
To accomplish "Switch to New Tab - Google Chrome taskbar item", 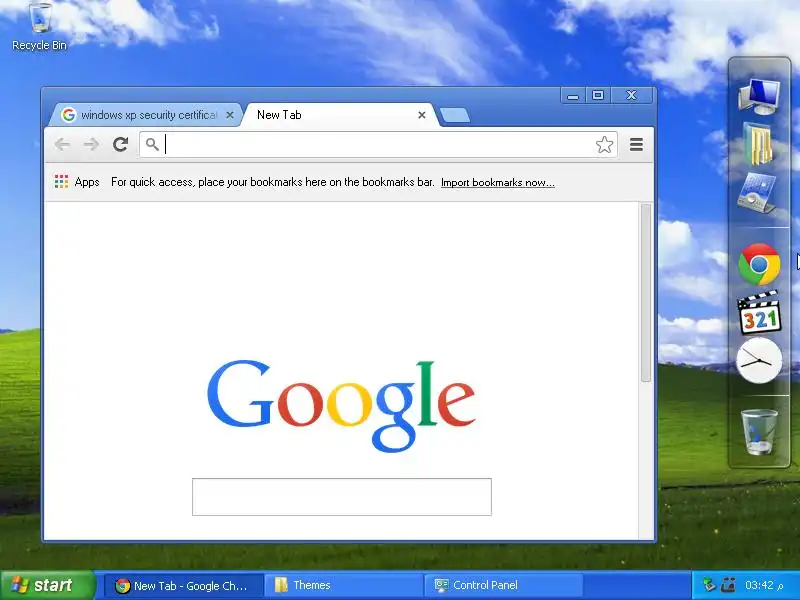I will click(183, 586).
